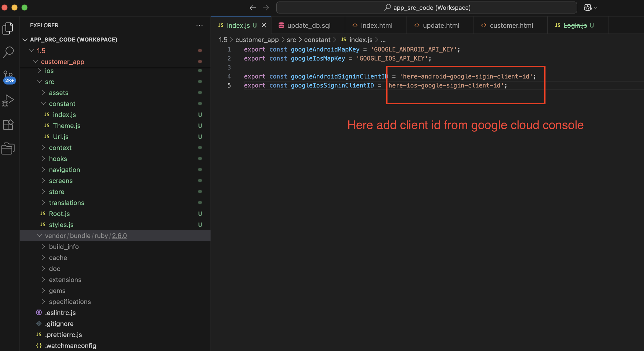This screenshot has height=351, width=644.
Task: Open the .eslintrc.js file
Action: 60,313
